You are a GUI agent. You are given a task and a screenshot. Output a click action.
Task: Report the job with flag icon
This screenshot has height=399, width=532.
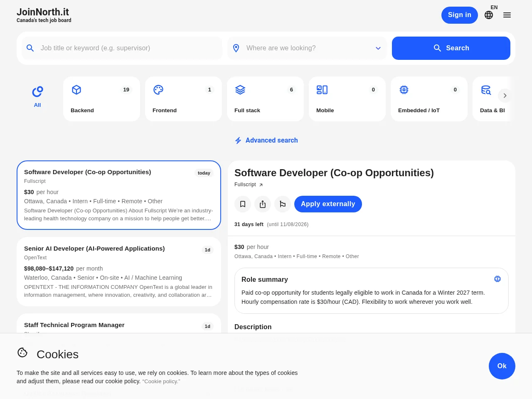pyautogui.click(x=283, y=204)
